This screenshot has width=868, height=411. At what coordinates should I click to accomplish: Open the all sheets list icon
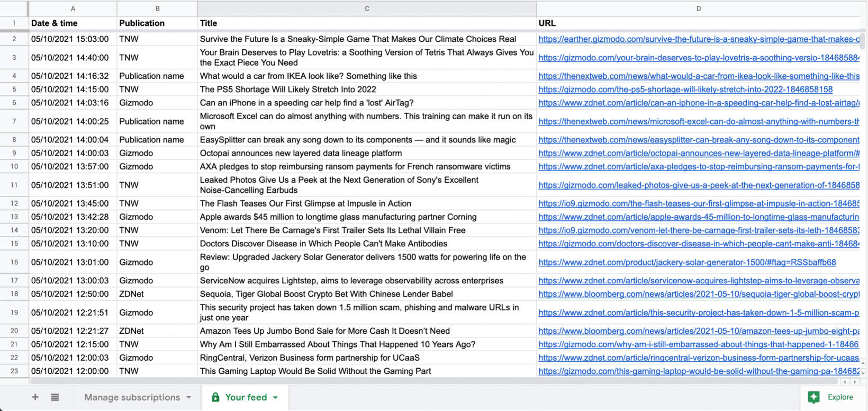(x=55, y=397)
